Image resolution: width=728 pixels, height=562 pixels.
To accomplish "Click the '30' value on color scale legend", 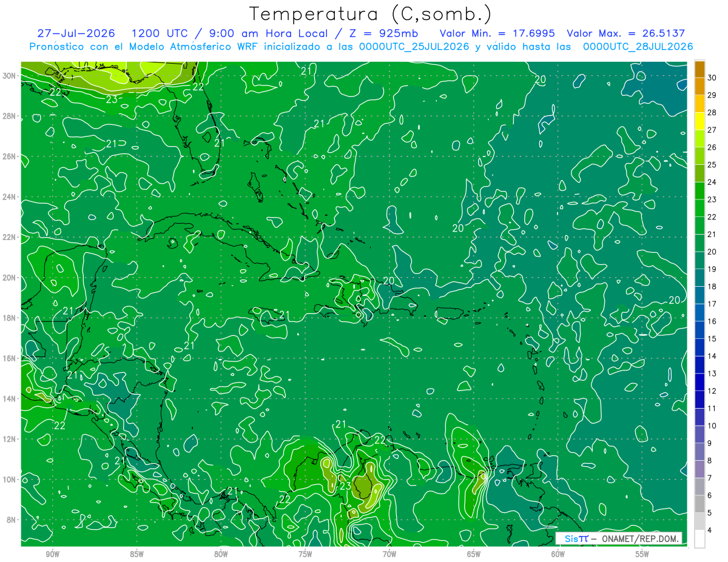I will pyautogui.click(x=712, y=78).
